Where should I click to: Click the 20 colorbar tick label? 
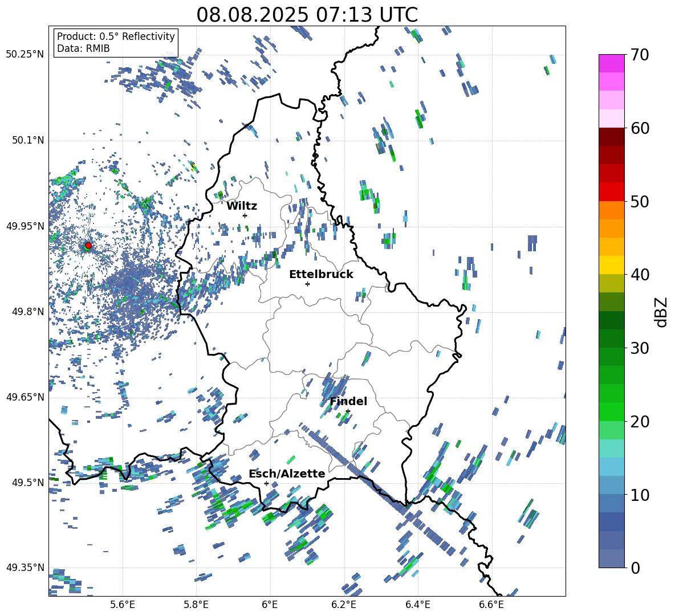pos(639,421)
